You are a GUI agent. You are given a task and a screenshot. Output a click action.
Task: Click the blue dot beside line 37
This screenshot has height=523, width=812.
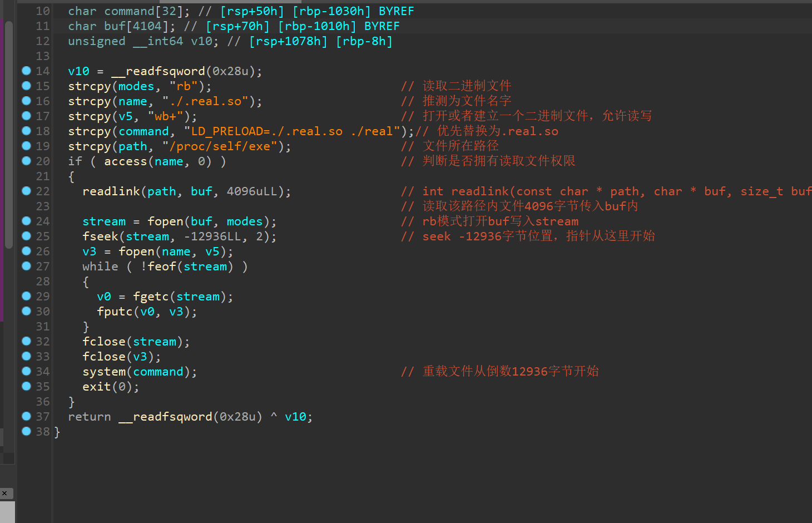coord(26,416)
